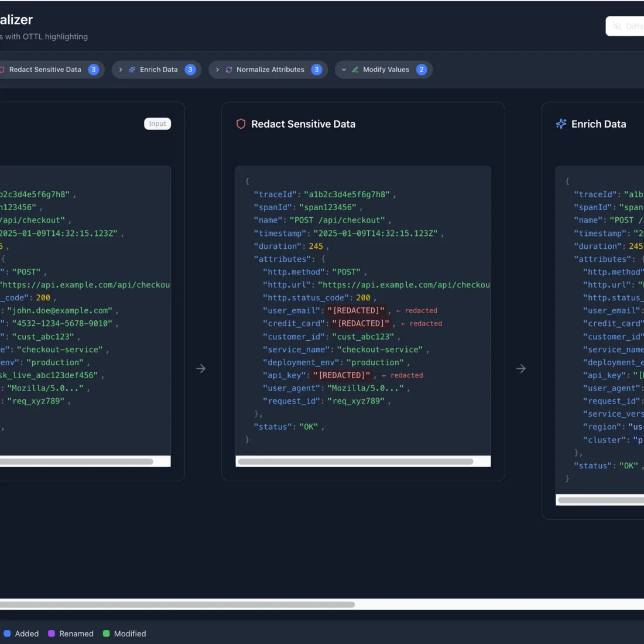Viewport: 644px width, 644px height.
Task: Click the Added legend label
Action: tap(27, 633)
